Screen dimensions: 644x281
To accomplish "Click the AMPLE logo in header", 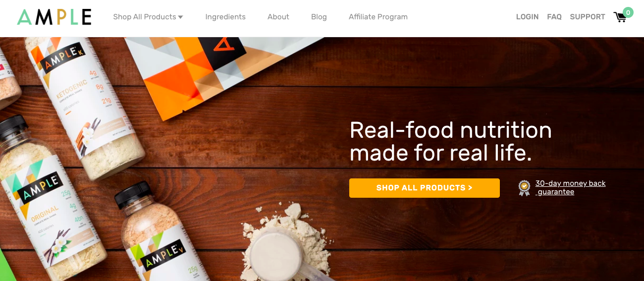I will click(x=54, y=17).
